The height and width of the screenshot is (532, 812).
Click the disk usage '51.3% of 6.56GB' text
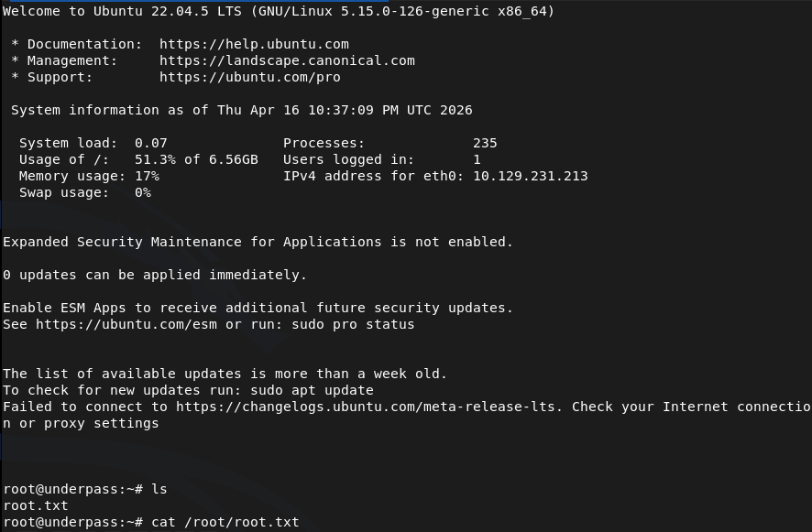coord(196,159)
